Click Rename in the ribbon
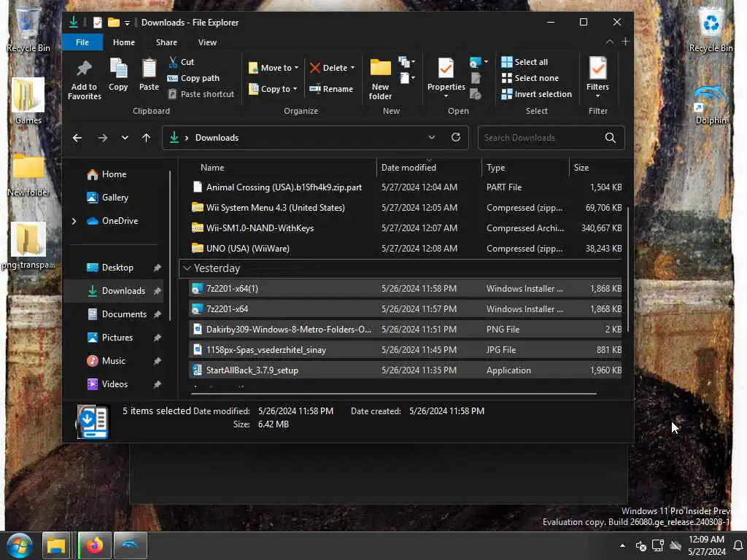The image size is (747, 560). click(331, 89)
